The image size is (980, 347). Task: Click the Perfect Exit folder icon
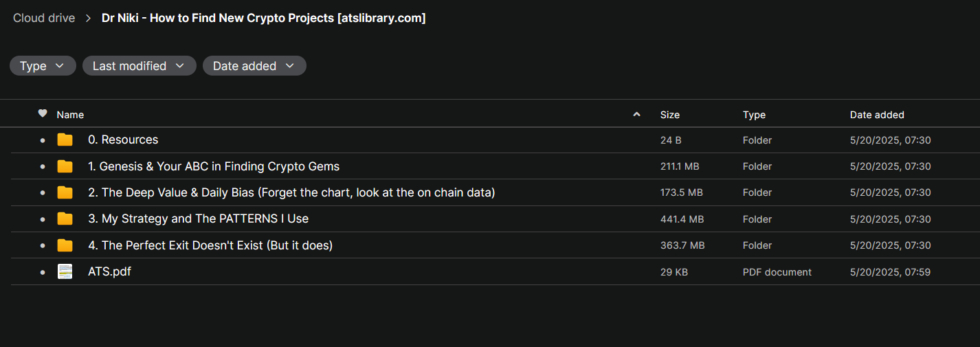tap(65, 245)
